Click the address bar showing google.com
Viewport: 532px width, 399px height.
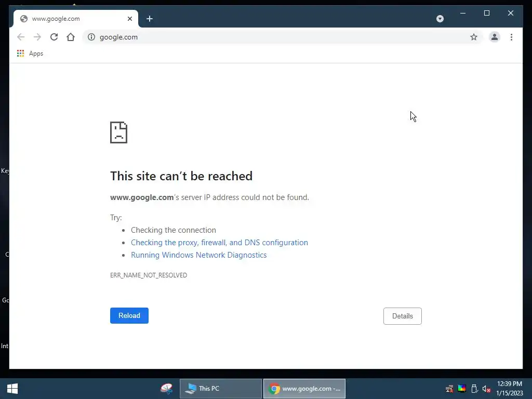(x=282, y=37)
